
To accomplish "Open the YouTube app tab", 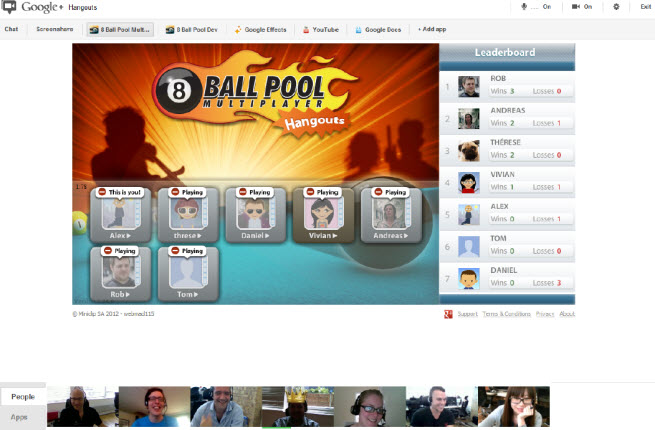I will [x=321, y=30].
